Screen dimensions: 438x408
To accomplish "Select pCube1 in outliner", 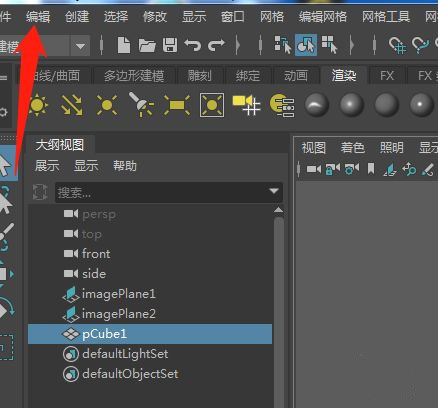I will 150,334.
